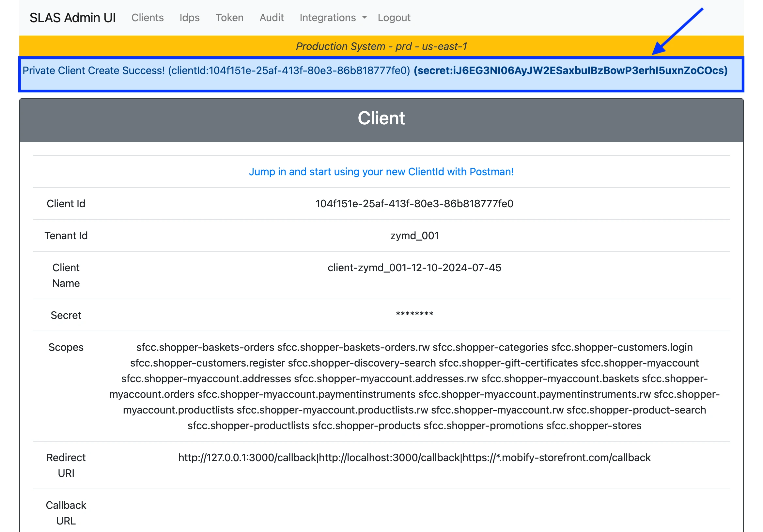Click the gray Client panel header
763x532 pixels.
[381, 118]
